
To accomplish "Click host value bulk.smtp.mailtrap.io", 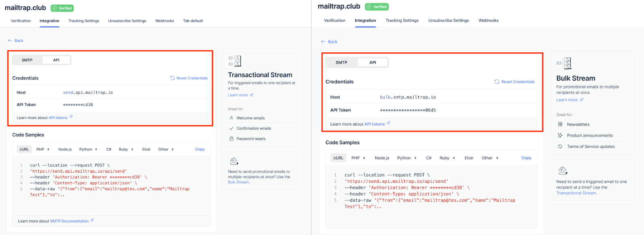I will pos(408,97).
